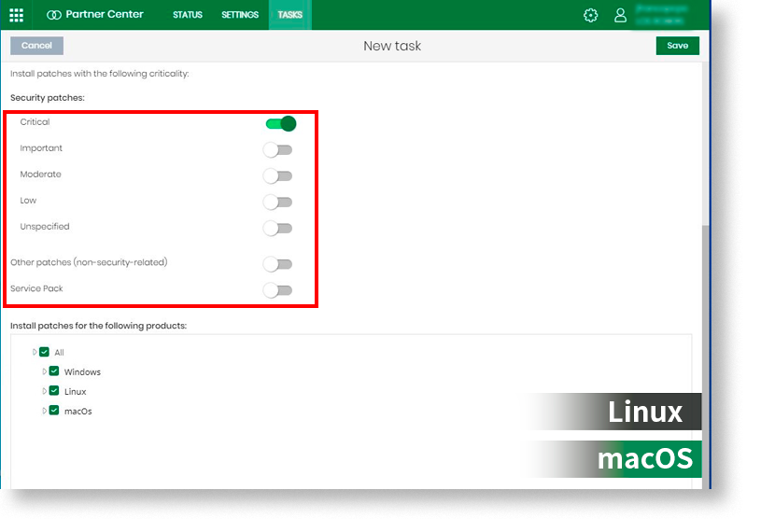Enable the Low patches toggle
Viewport: 761px width, 532px height.
(277, 203)
